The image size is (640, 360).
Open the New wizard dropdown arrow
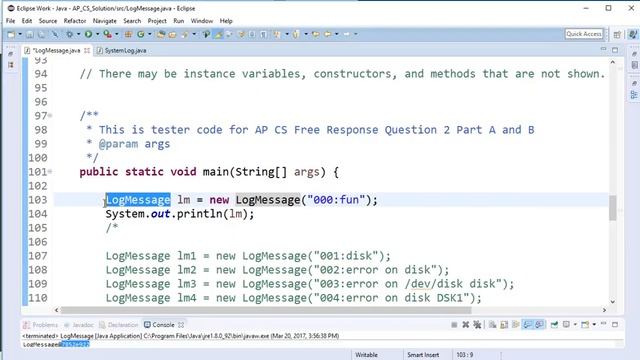20,34
